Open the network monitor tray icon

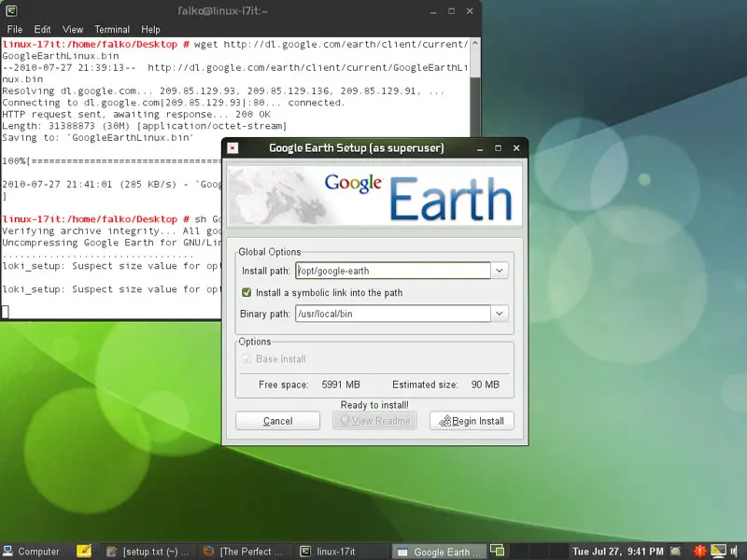coord(718,551)
